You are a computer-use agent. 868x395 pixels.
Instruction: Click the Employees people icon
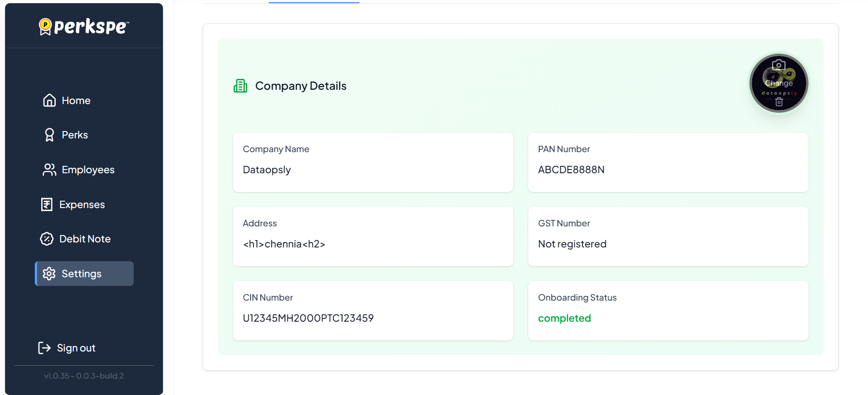click(49, 170)
